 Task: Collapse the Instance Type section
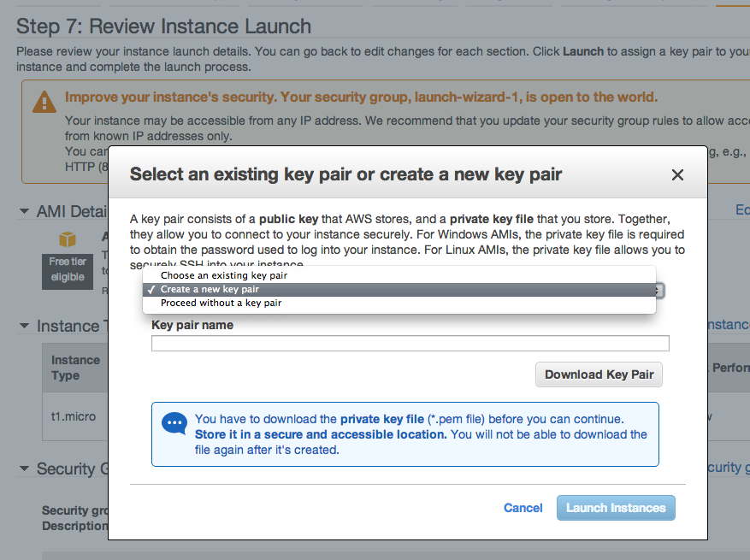tap(25, 326)
